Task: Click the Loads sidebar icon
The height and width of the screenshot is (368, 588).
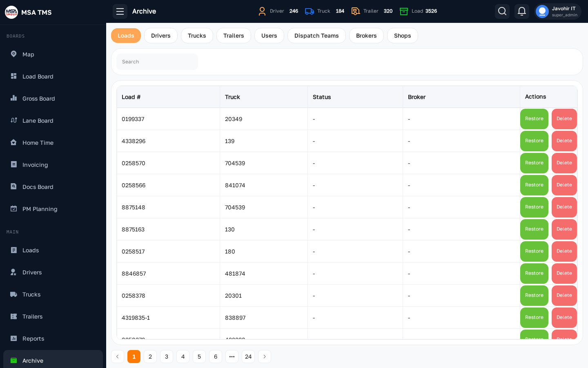Action: click(x=13, y=250)
